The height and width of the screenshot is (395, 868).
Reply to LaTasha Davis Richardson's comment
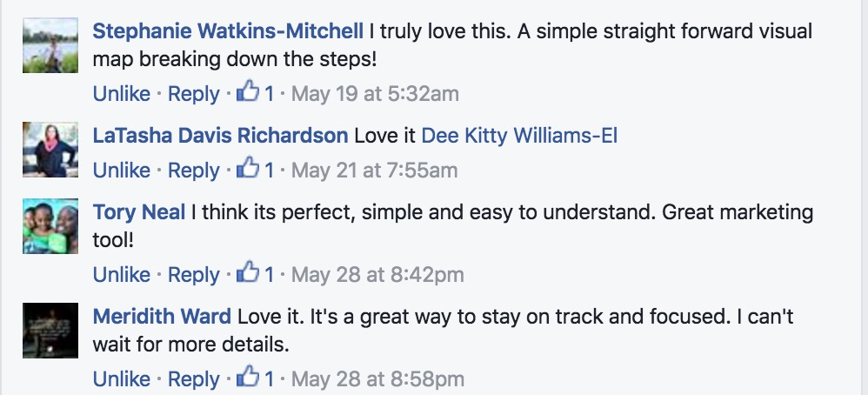[193, 170]
